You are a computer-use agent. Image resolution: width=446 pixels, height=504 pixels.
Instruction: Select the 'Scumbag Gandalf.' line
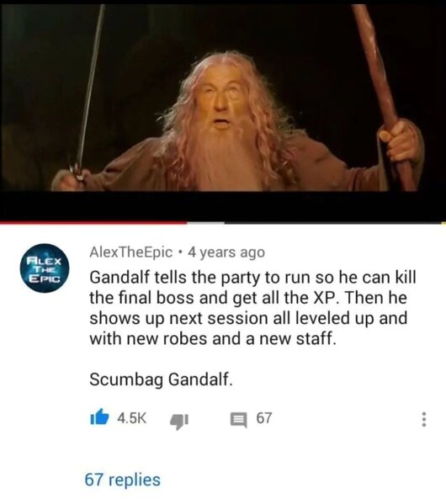tap(161, 379)
